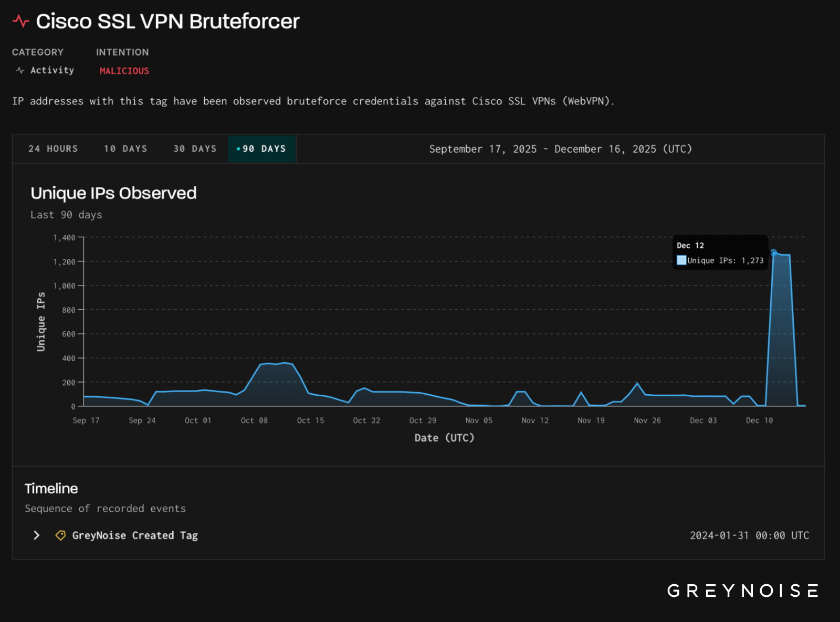Click the Dec 12 tooltip on the chart
840x622 pixels.
[720, 253]
